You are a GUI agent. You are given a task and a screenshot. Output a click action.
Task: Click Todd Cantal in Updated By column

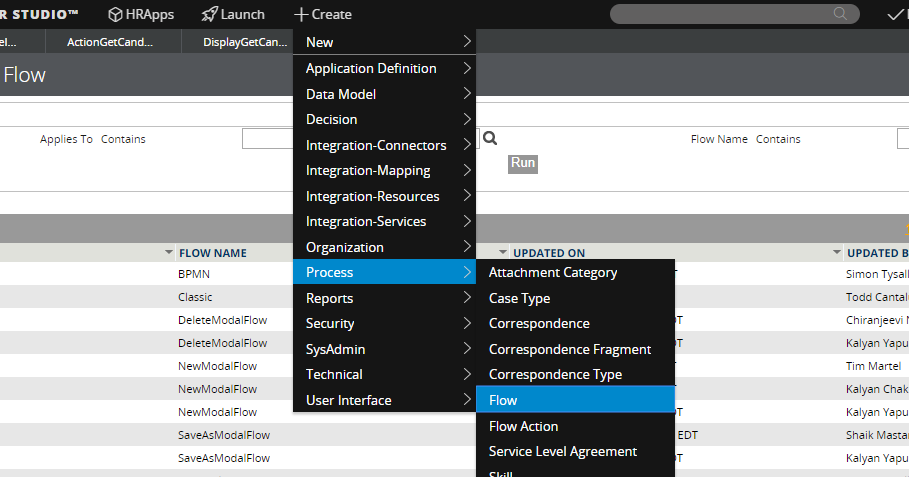[x=877, y=297]
